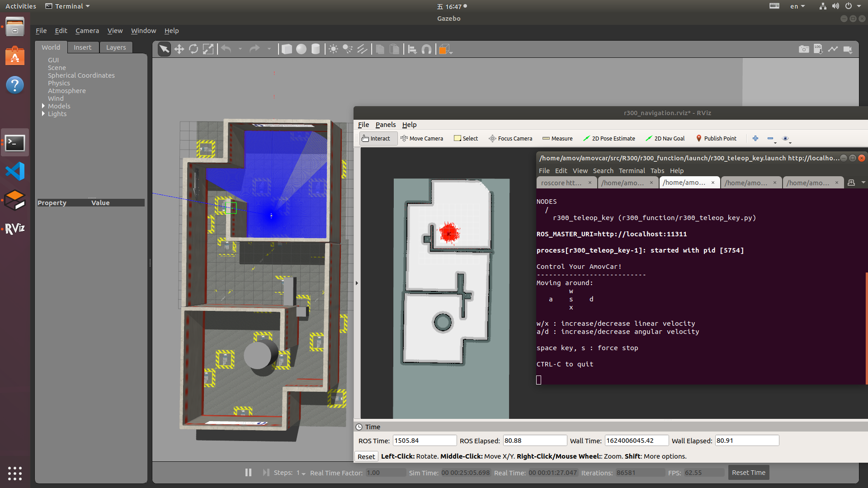The height and width of the screenshot is (488, 868).
Task: Click the Reset Time button in Gazebo
Action: (748, 473)
